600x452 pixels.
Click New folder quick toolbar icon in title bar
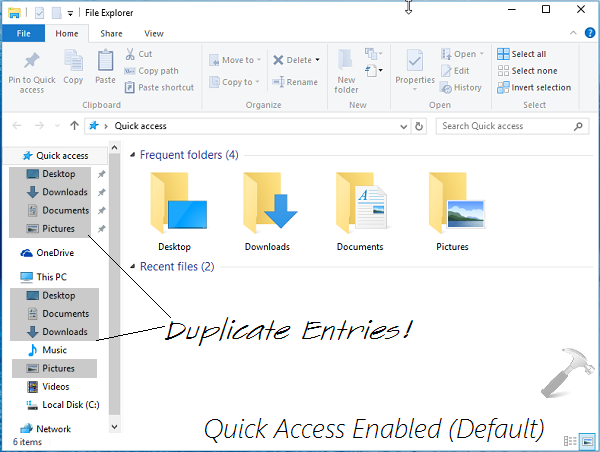coord(57,13)
